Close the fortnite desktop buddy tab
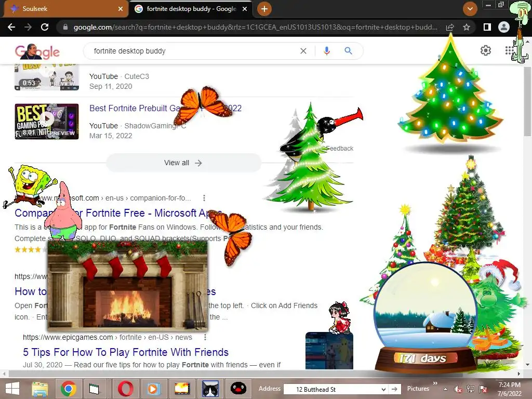This screenshot has height=399, width=532. pos(244,9)
